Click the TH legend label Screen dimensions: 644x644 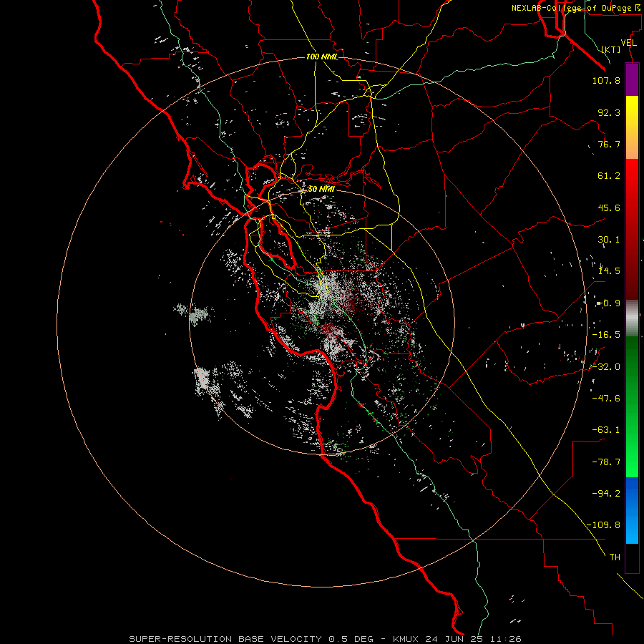[x=615, y=557]
